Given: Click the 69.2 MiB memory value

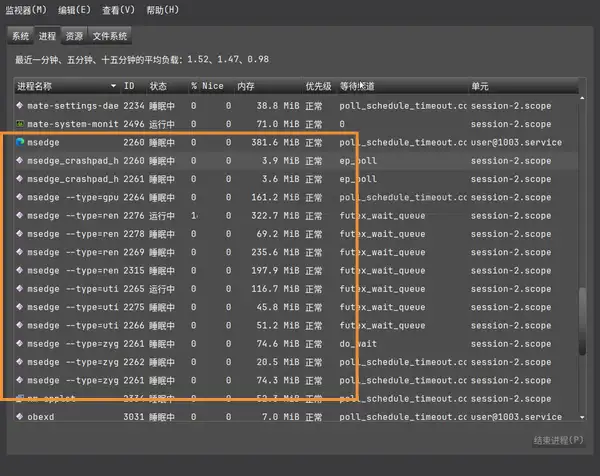Looking at the screenshot, I should tap(278, 234).
